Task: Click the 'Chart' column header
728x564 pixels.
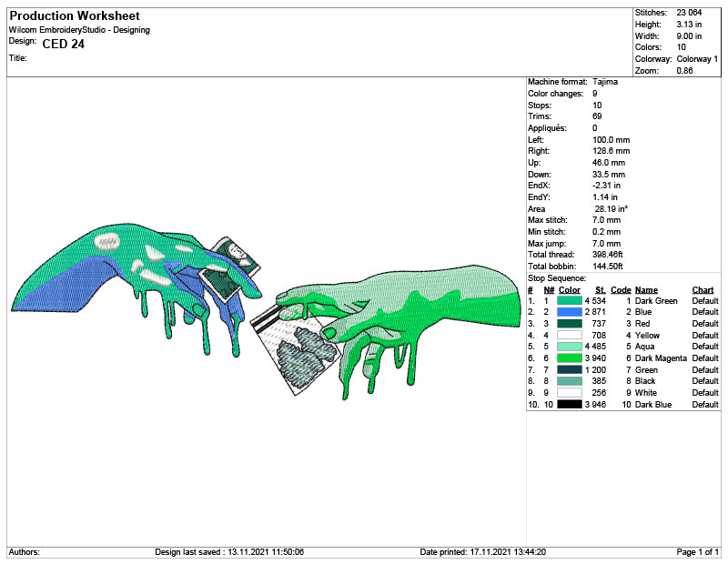Action: pyautogui.click(x=703, y=289)
